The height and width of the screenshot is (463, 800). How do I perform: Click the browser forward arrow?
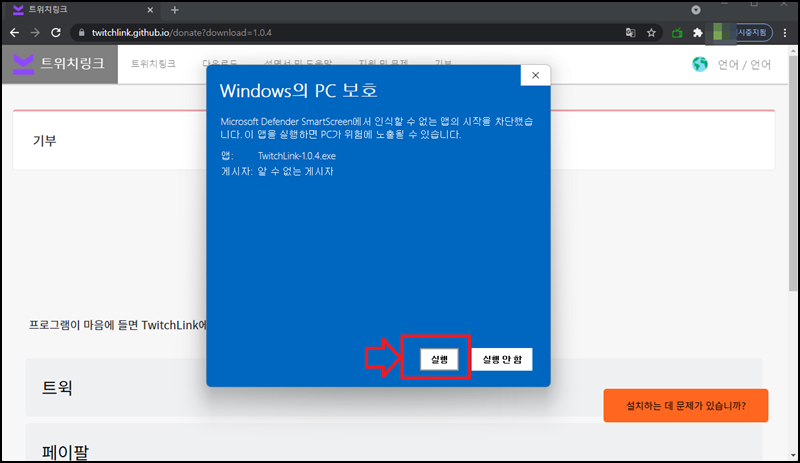tap(35, 33)
